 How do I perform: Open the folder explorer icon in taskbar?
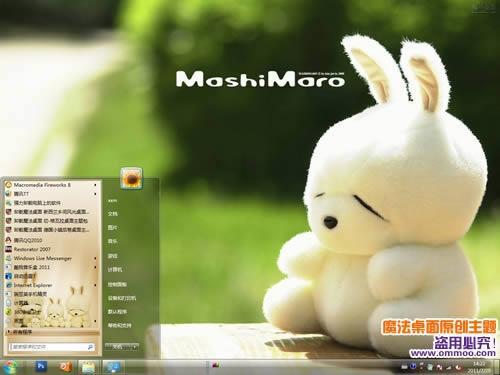pyautogui.click(x=88, y=367)
